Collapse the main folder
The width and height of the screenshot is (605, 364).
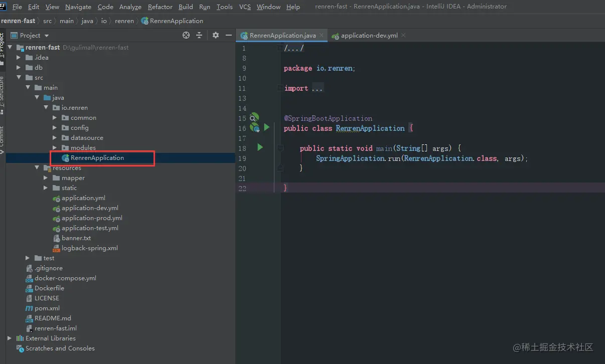tap(28, 88)
